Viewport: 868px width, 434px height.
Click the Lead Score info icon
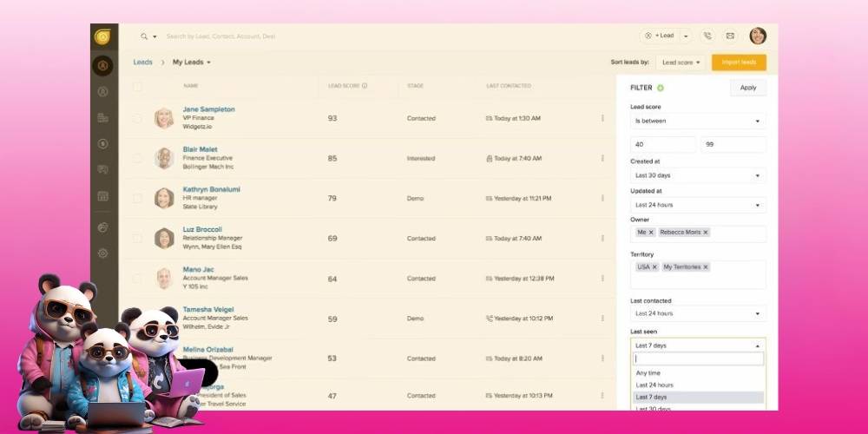point(365,86)
